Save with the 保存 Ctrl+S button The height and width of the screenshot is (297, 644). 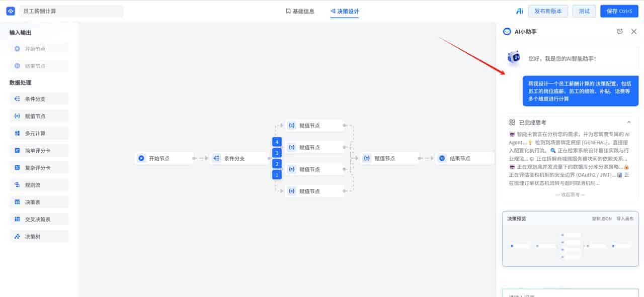coord(619,11)
